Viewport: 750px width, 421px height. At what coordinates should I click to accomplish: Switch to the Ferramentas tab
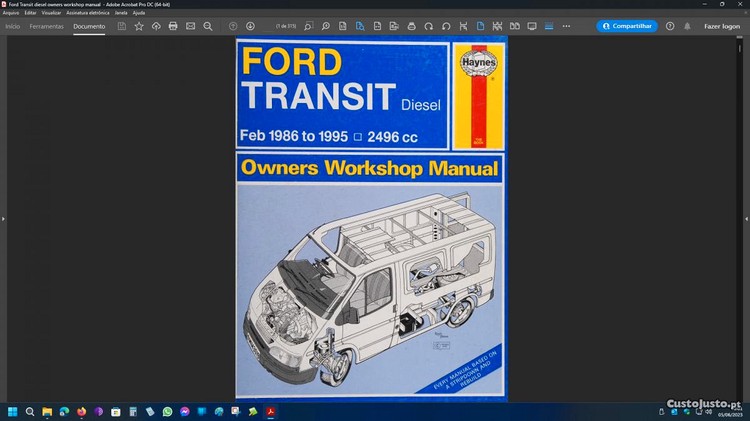click(46, 26)
